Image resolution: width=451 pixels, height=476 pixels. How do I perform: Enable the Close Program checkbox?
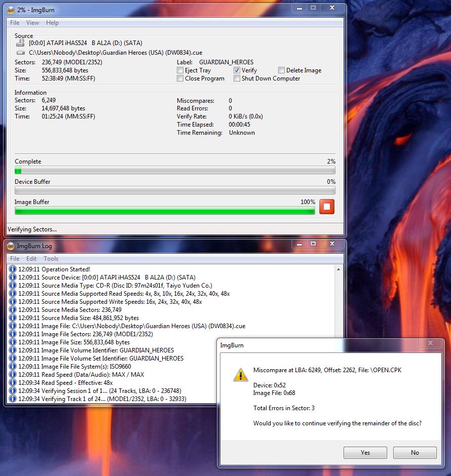tap(180, 78)
